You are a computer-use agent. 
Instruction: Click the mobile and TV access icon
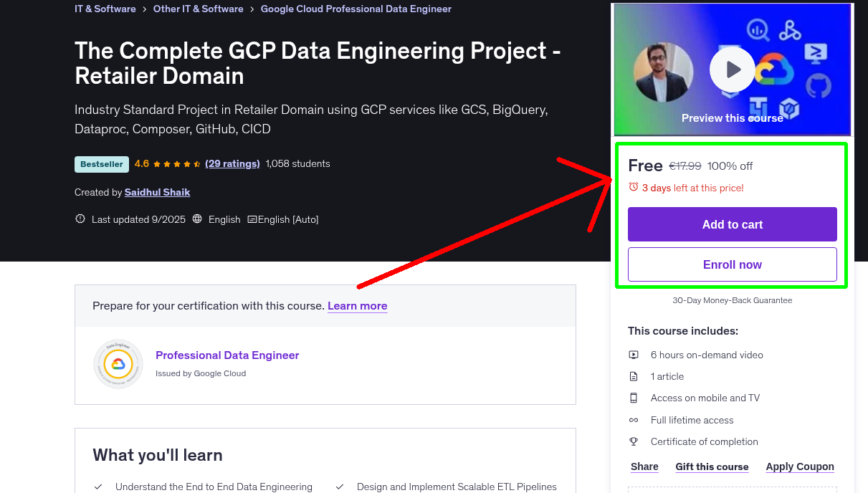(634, 397)
